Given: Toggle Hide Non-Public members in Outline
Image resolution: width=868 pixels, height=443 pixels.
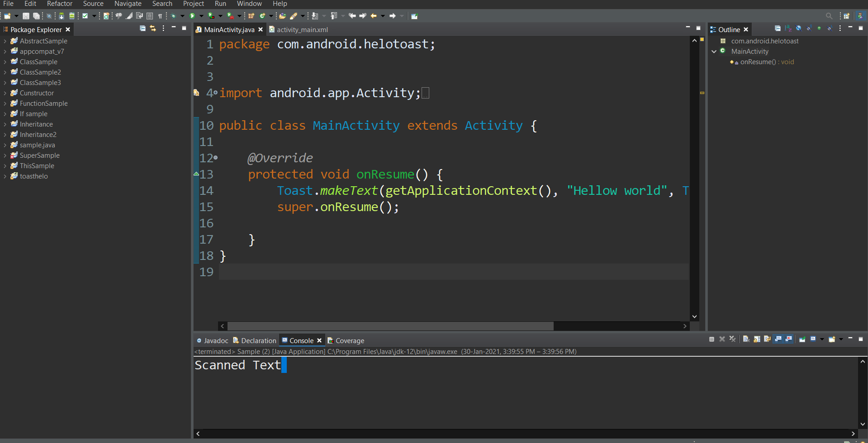Looking at the screenshot, I should [x=819, y=28].
